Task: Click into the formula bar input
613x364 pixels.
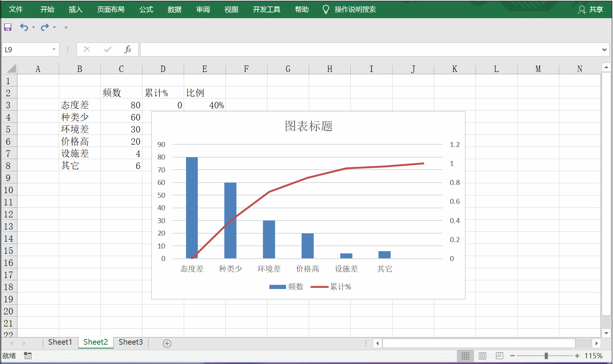Action: coord(370,49)
